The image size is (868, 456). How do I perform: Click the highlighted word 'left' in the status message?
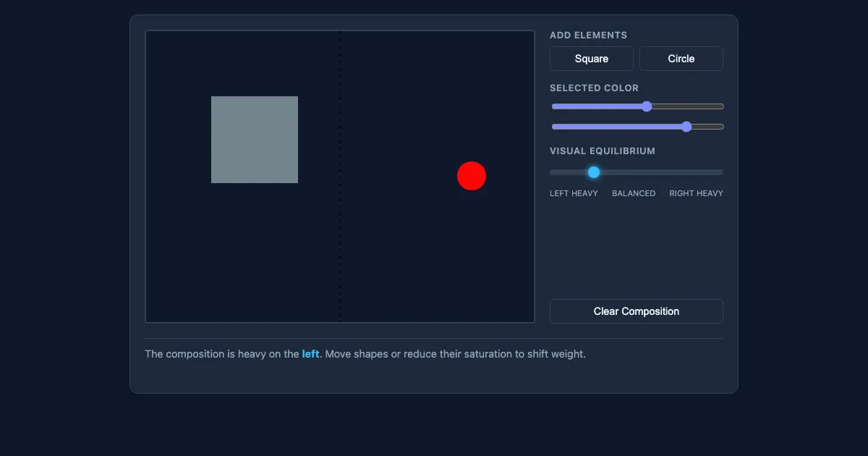pyautogui.click(x=310, y=354)
